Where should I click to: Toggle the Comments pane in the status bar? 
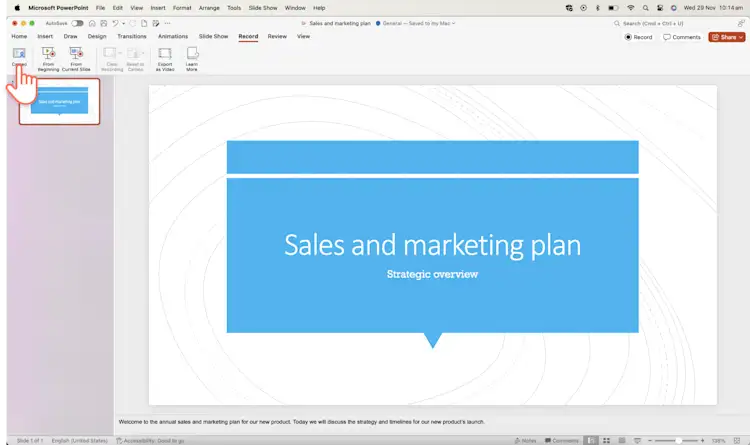pyautogui.click(x=562, y=440)
